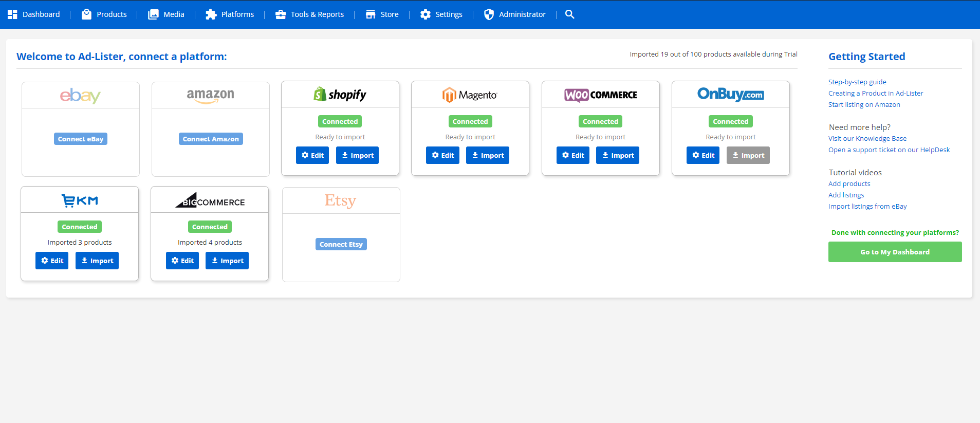The width and height of the screenshot is (980, 423).
Task: Import products from WooCommerce
Action: pyautogui.click(x=618, y=155)
